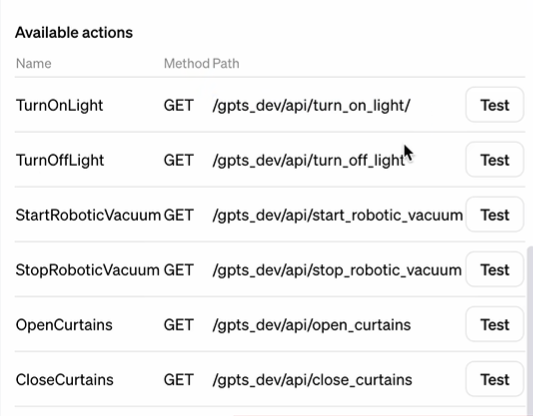
Task: Run Test for StopRoboticVacuum
Action: pyautogui.click(x=495, y=270)
